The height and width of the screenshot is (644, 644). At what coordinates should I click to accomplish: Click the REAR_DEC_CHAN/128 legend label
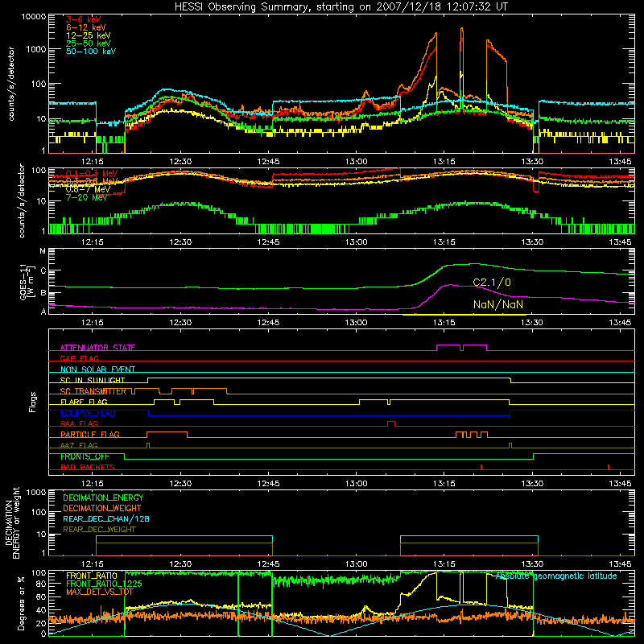[106, 518]
